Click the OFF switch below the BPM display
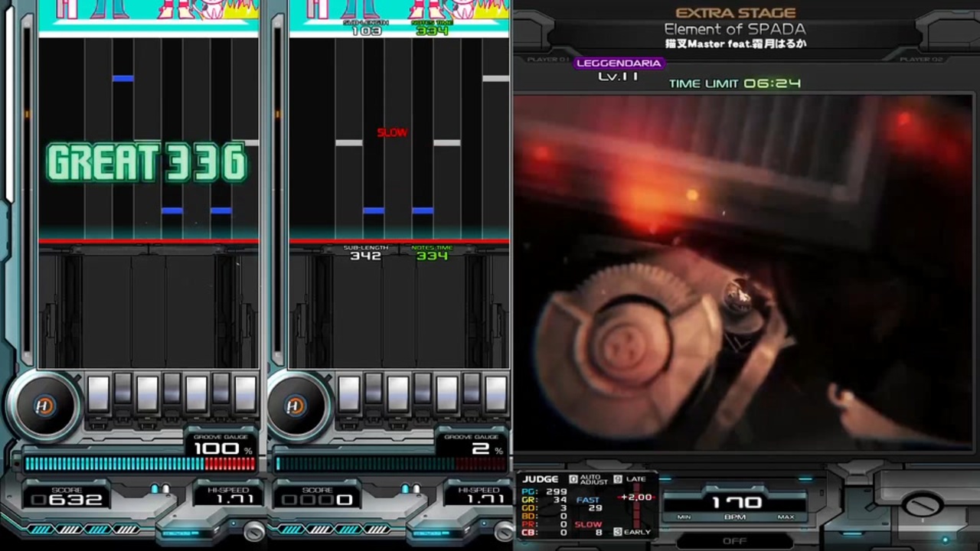This screenshot has width=980, height=551. 734,541
